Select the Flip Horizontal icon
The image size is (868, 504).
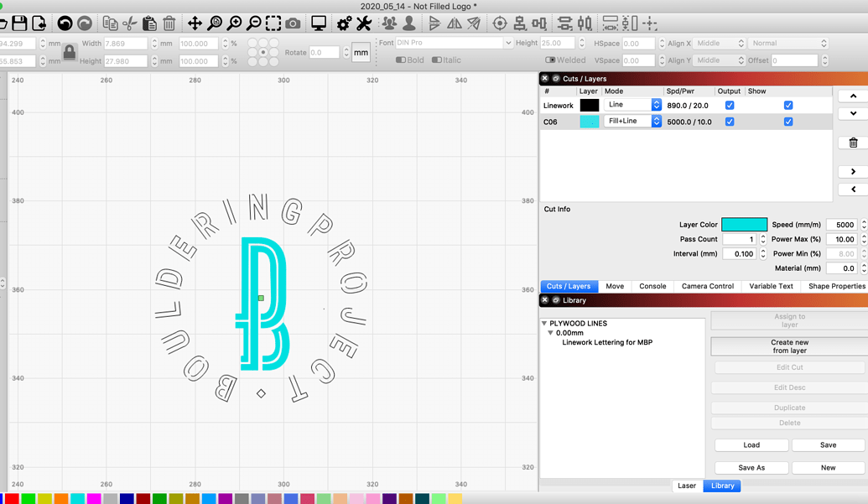pyautogui.click(x=453, y=23)
